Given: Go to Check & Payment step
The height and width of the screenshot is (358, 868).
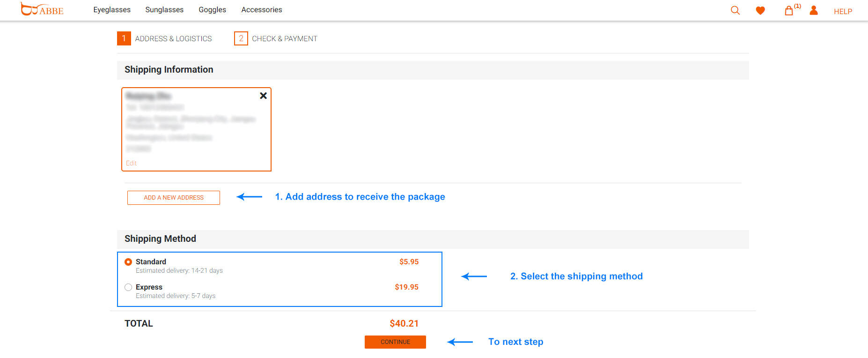Looking at the screenshot, I should click(284, 38).
